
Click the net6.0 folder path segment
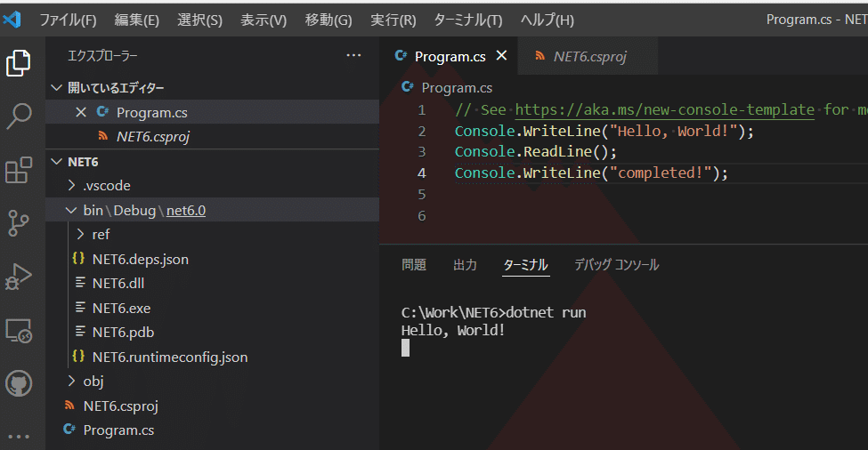click(186, 210)
